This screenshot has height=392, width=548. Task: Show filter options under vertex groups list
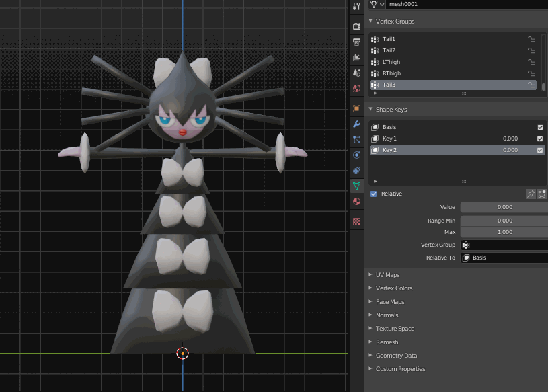tap(375, 93)
